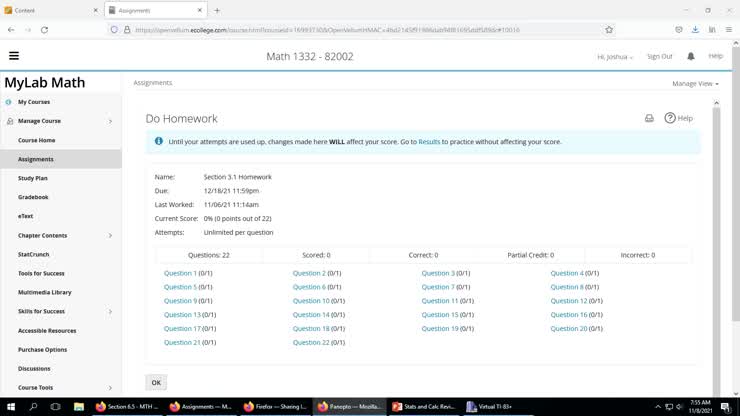Follow the Results link in notice

429,142
